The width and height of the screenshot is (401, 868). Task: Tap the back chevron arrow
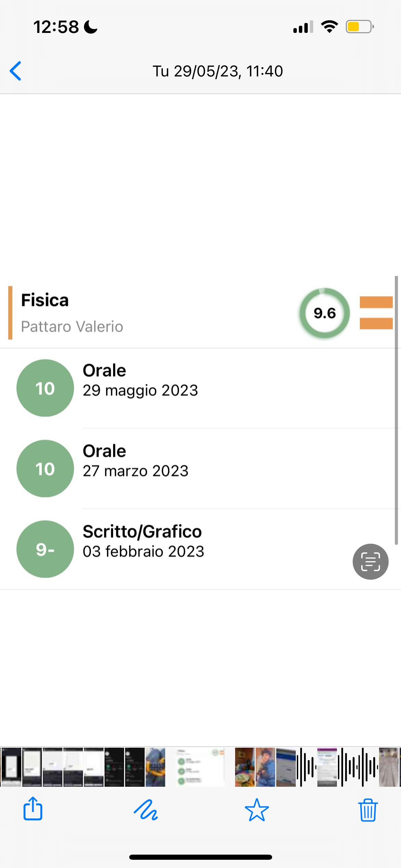click(16, 71)
